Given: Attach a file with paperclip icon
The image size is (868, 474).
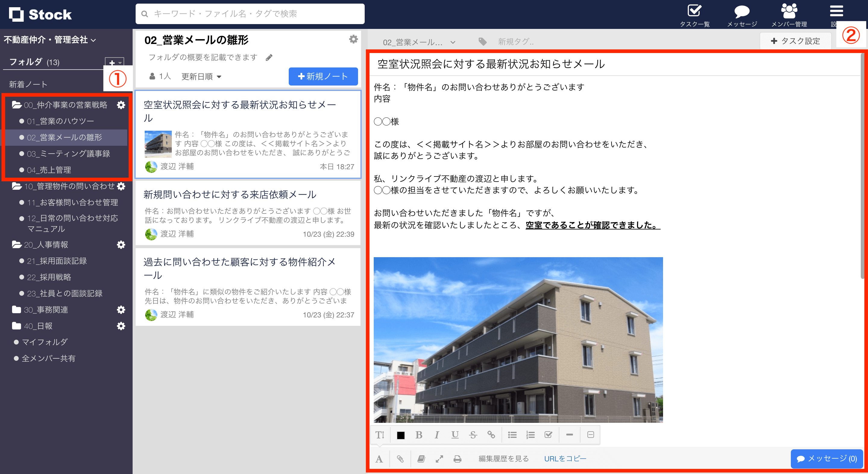Looking at the screenshot, I should point(400,459).
